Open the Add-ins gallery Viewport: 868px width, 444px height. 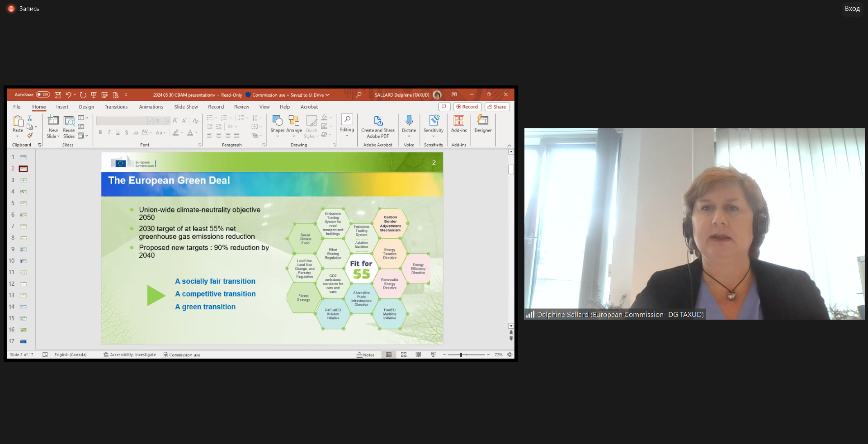[459, 123]
